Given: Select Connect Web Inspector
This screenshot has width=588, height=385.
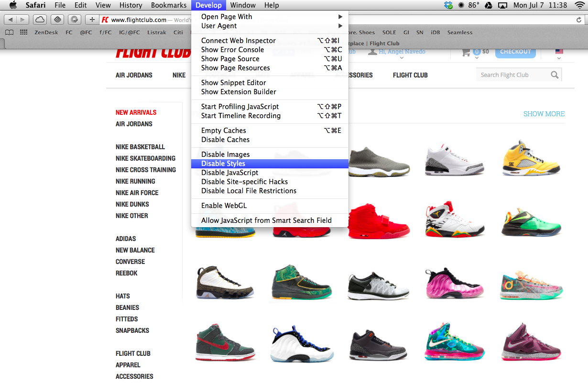Looking at the screenshot, I should (270, 41).
